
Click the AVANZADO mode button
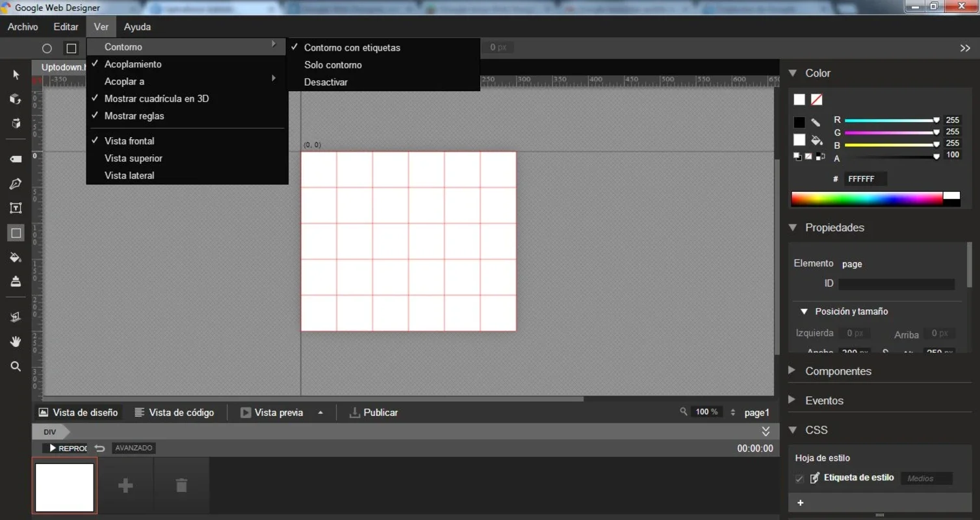pos(133,448)
